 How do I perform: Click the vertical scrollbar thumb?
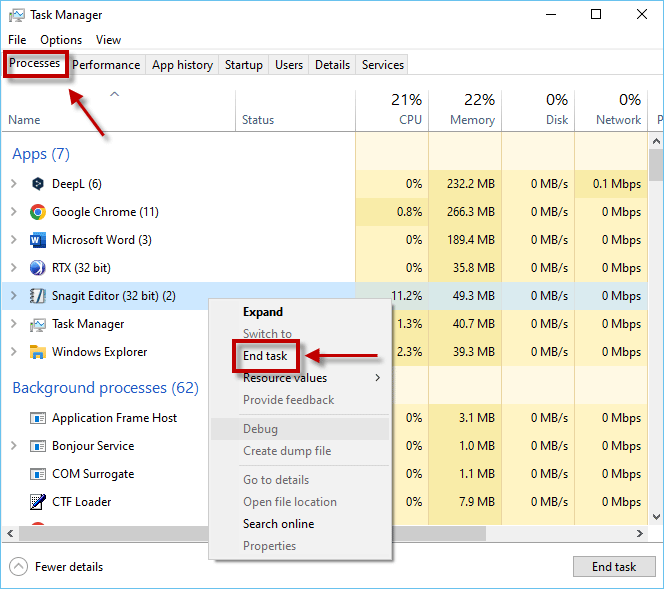(x=656, y=165)
